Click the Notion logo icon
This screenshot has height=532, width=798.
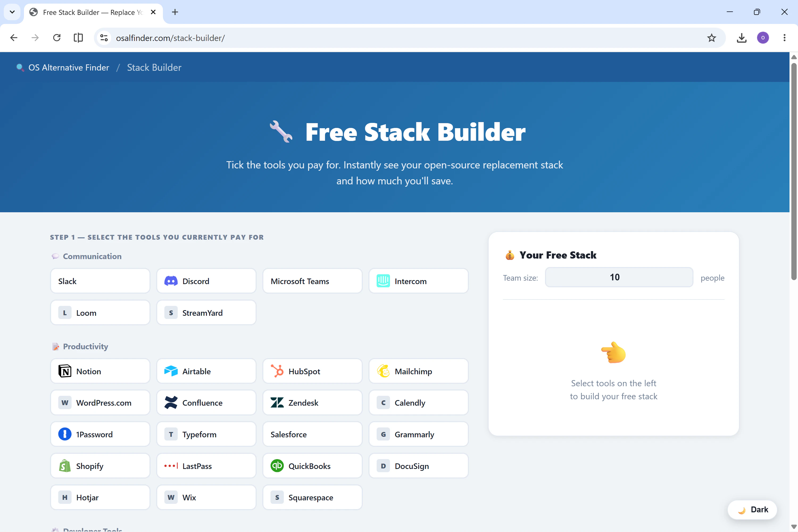65,371
